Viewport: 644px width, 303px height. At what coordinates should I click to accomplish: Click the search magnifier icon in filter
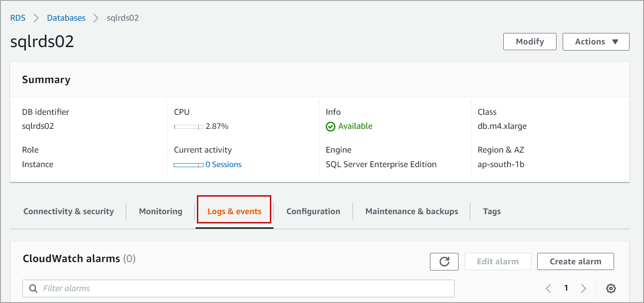[33, 288]
